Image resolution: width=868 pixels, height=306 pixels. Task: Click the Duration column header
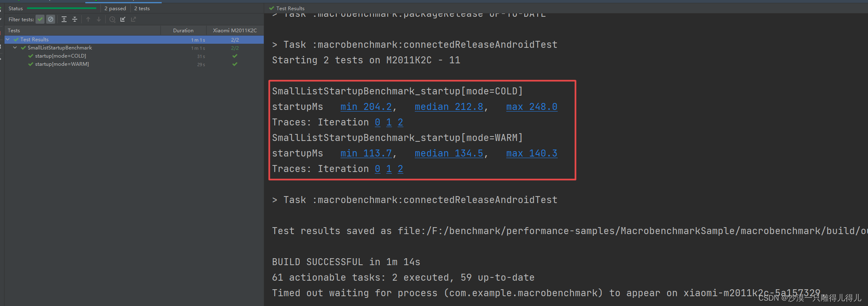183,30
